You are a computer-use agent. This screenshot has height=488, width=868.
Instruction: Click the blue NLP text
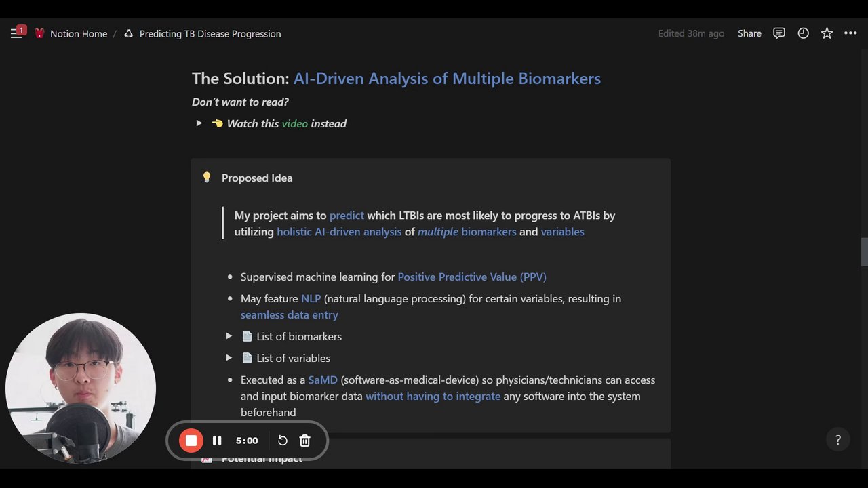[311, 298]
